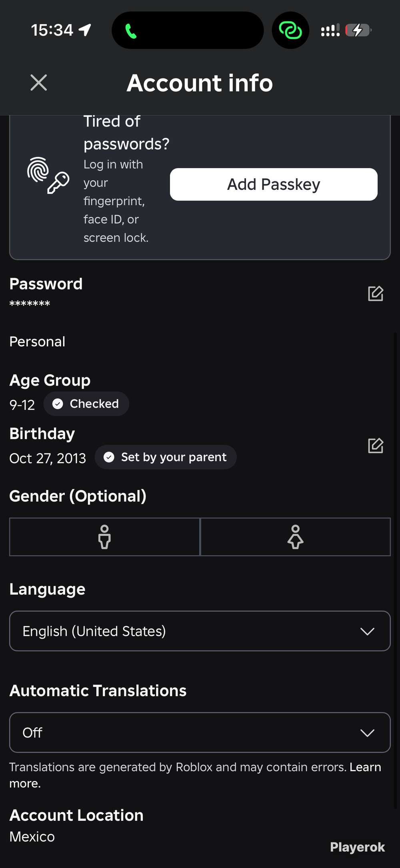
Task: Tap the charging battery icon
Action: tap(359, 30)
